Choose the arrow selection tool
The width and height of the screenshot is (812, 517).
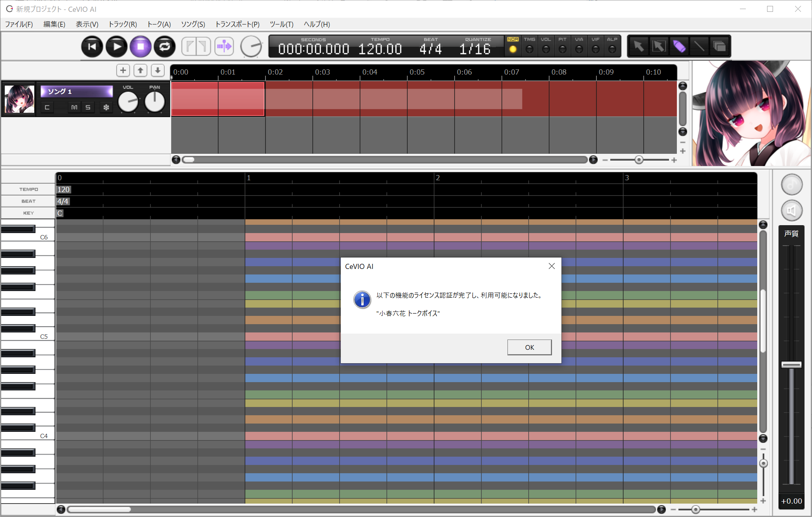pyautogui.click(x=639, y=46)
